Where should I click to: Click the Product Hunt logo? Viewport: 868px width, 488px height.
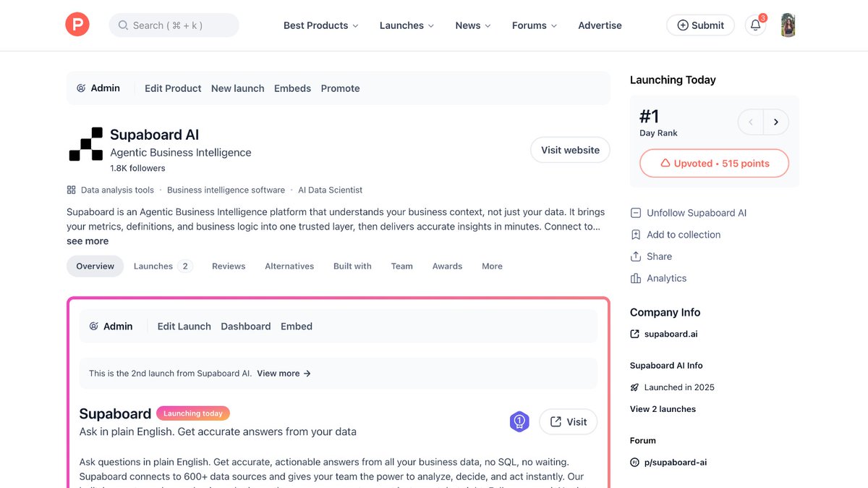[77, 25]
